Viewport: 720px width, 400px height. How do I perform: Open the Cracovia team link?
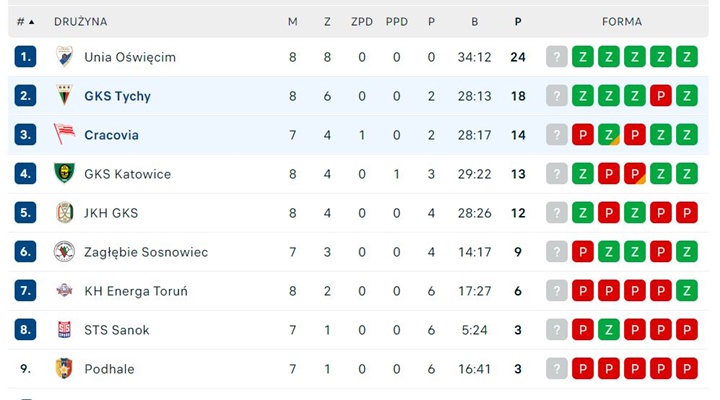click(x=112, y=135)
